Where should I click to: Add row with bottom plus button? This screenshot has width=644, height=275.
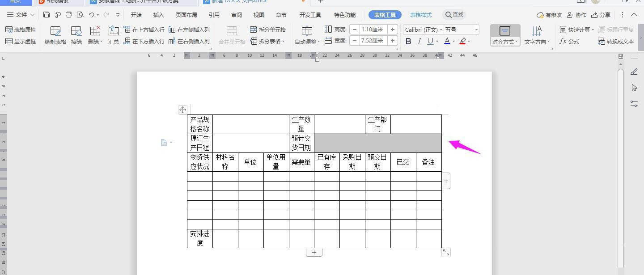point(314,253)
